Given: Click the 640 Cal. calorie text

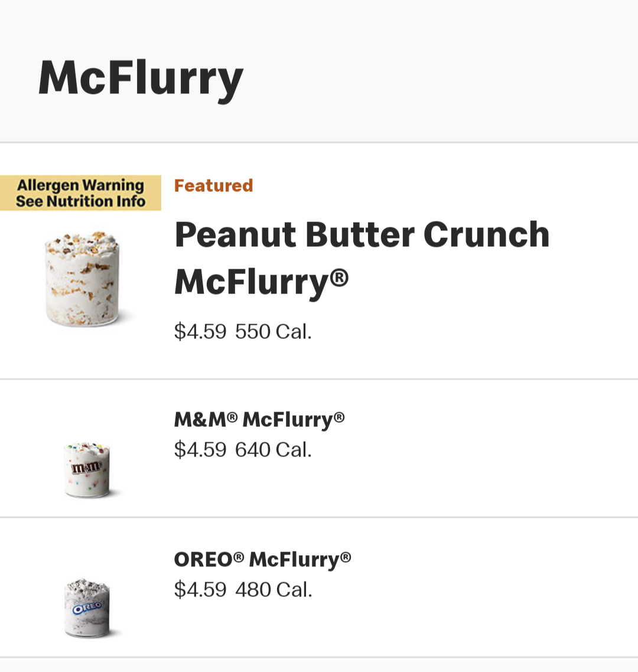Looking at the screenshot, I should pyautogui.click(x=274, y=450).
